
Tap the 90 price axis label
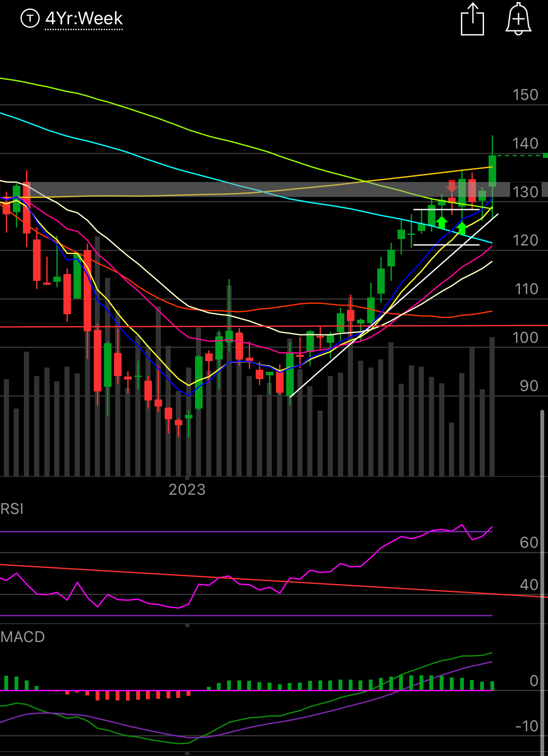point(529,386)
